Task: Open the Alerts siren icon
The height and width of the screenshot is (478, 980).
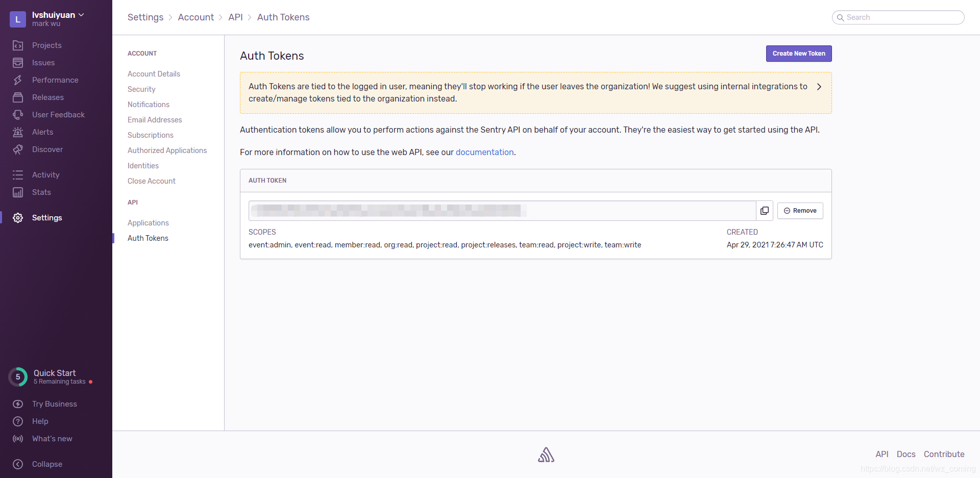Action: (18, 132)
